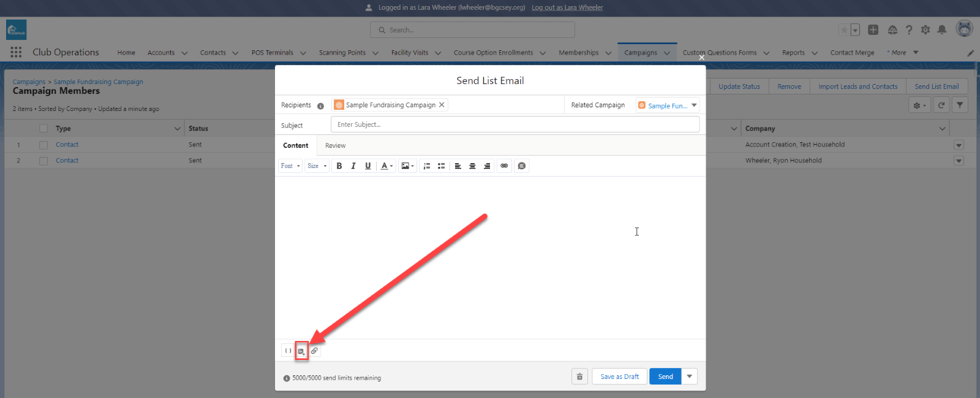Expand the Memberships tab dropdown
The height and width of the screenshot is (398, 980).
(x=608, y=53)
